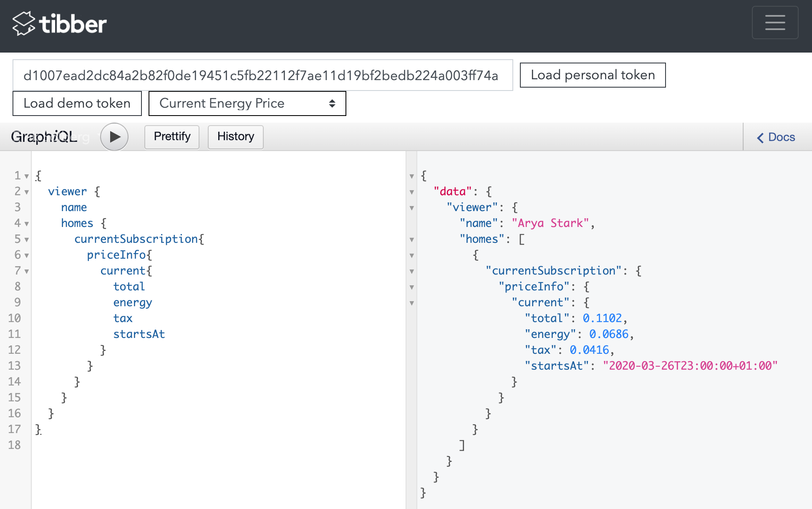Image resolution: width=812 pixels, height=509 pixels.
Task: Collapse the "data" node in results
Action: (412, 192)
